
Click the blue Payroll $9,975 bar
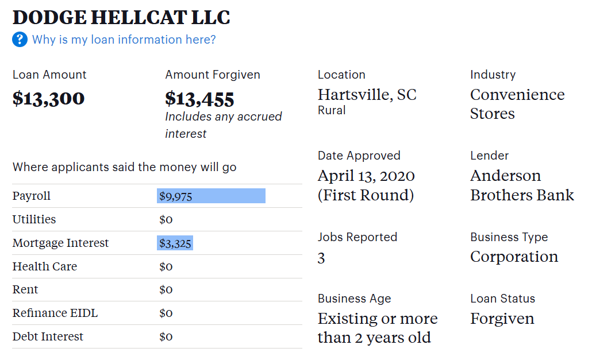coord(211,196)
